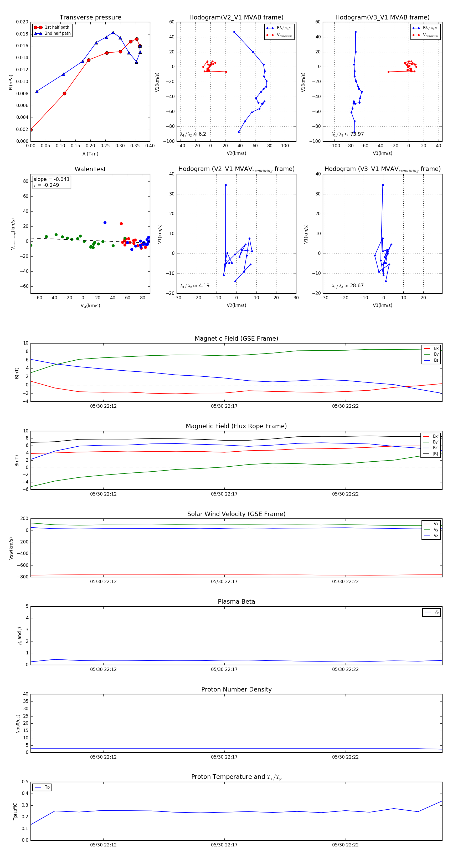Click the Vz legend entry in velocity plot

point(431,536)
